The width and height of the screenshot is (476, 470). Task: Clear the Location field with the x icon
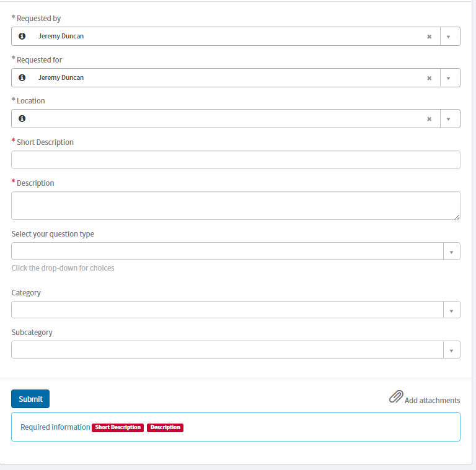pyautogui.click(x=430, y=119)
